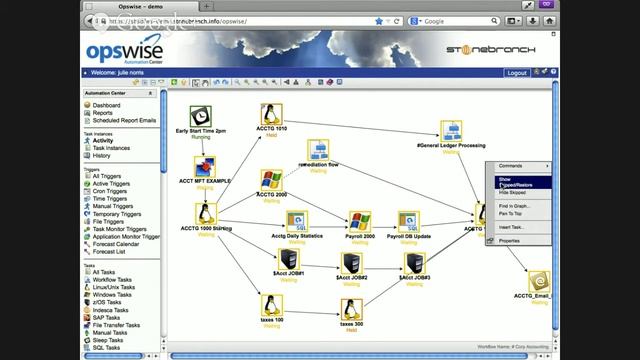Select Find In Graph... menu entry
The height and width of the screenshot is (360, 640).
tap(523, 206)
